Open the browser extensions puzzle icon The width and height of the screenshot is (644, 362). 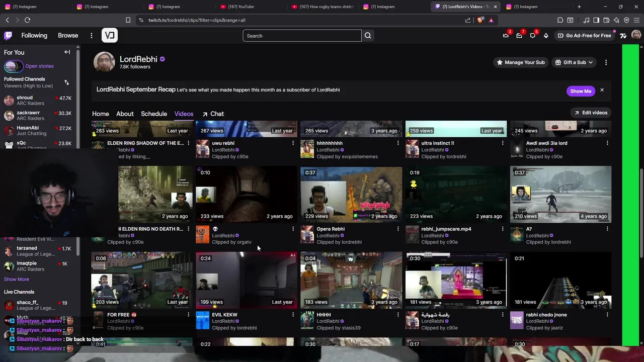(560, 20)
